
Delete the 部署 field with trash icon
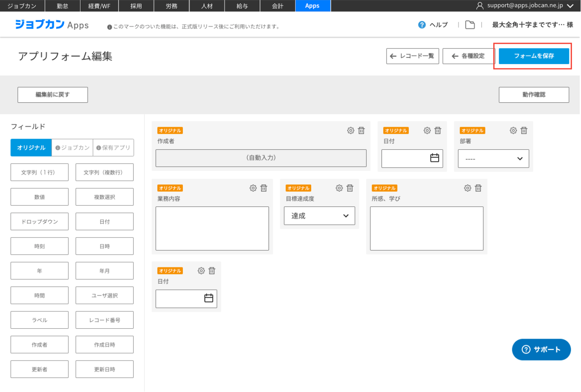tap(524, 130)
